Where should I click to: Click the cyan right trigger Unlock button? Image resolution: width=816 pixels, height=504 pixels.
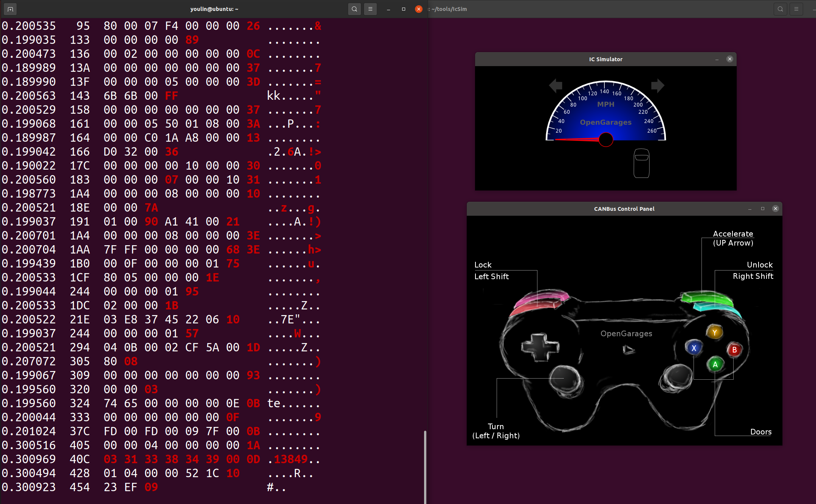[x=718, y=309]
